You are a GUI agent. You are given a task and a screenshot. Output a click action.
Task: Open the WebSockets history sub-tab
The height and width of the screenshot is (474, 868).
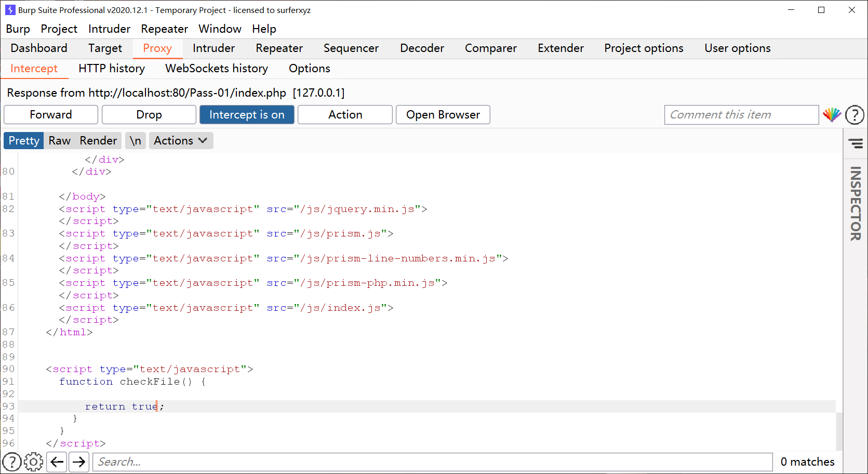[217, 69]
